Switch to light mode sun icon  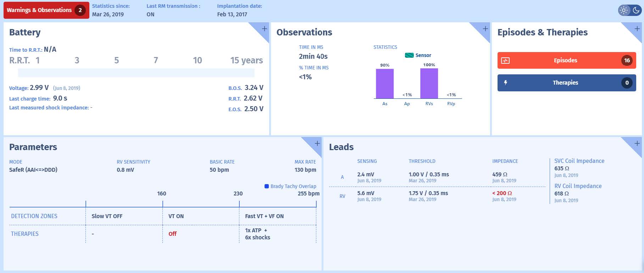624,10
